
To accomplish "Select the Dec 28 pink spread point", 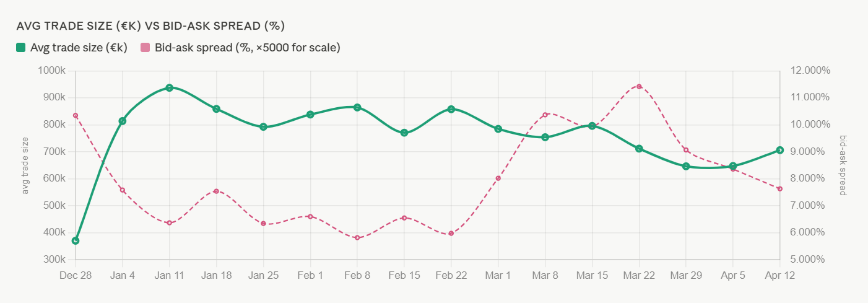I will point(76,115).
